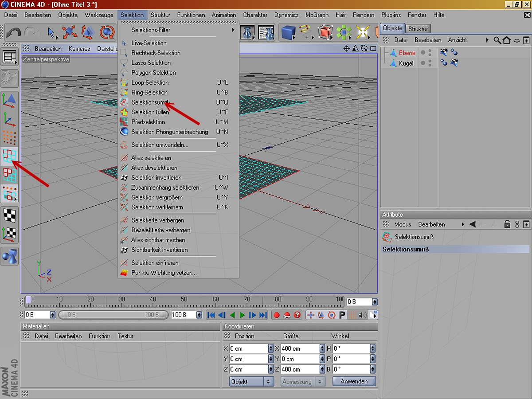Add a Cube primitive object
The height and width of the screenshot is (399, 532).
(x=289, y=32)
